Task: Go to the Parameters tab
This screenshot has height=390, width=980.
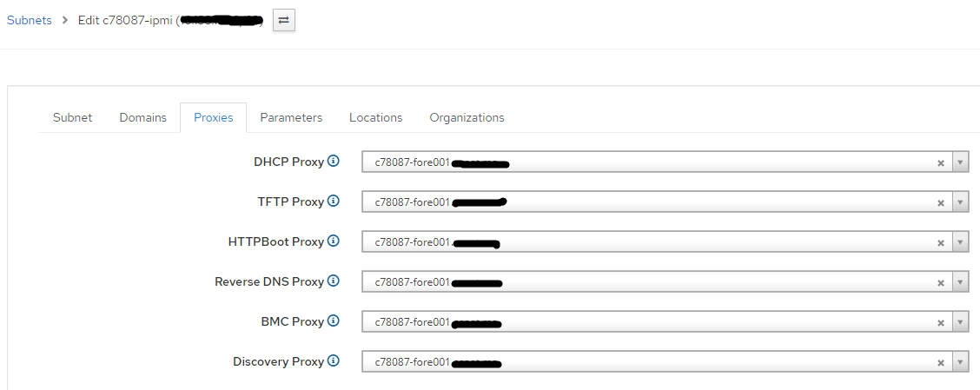Action: pyautogui.click(x=291, y=117)
